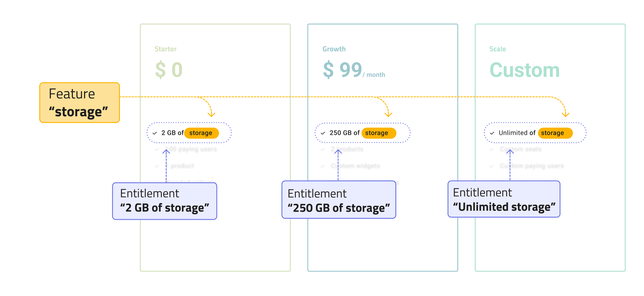The height and width of the screenshot is (296, 644).
Task: Select the orange storage pill in Scale
Action: click(555, 133)
